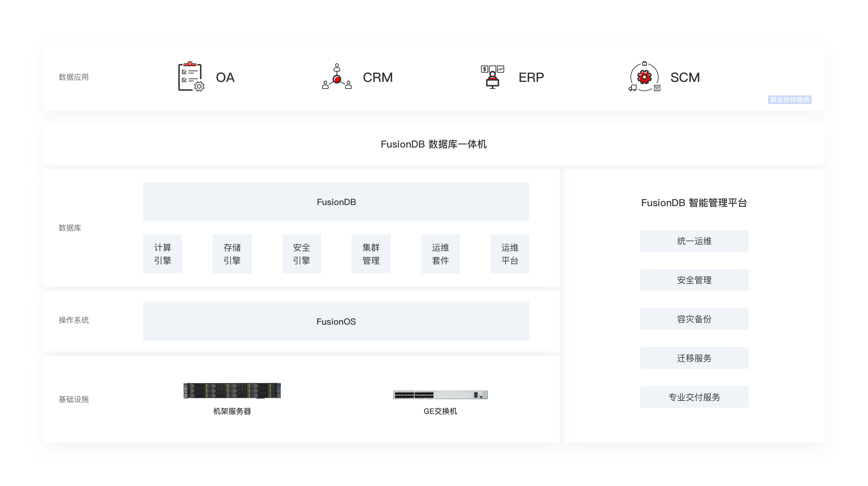Select the 迁移服务 button

(694, 358)
